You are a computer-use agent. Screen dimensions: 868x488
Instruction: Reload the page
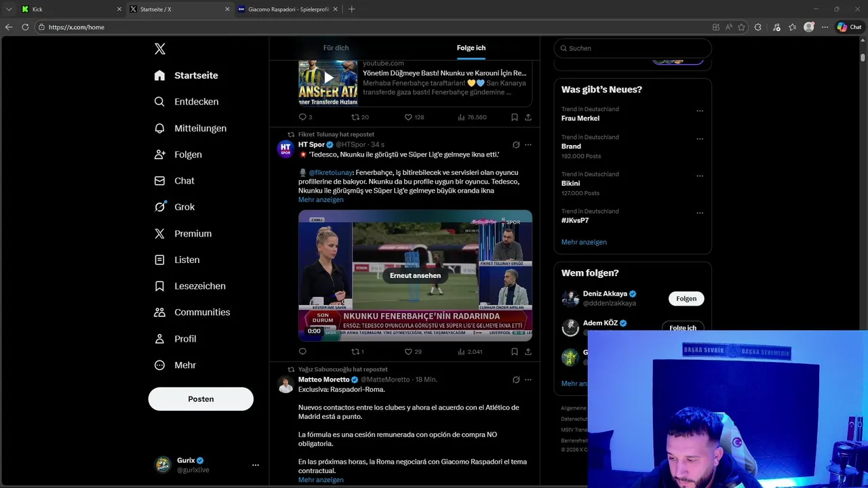click(x=25, y=27)
